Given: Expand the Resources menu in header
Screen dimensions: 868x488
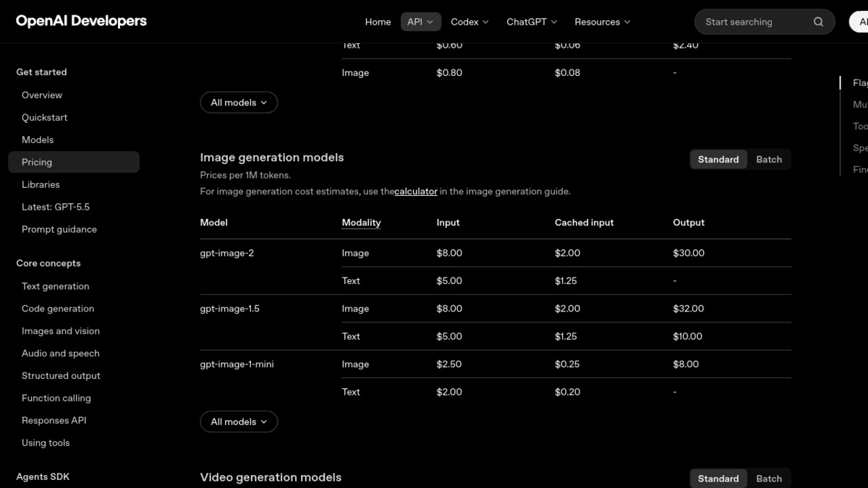Looking at the screenshot, I should (603, 22).
